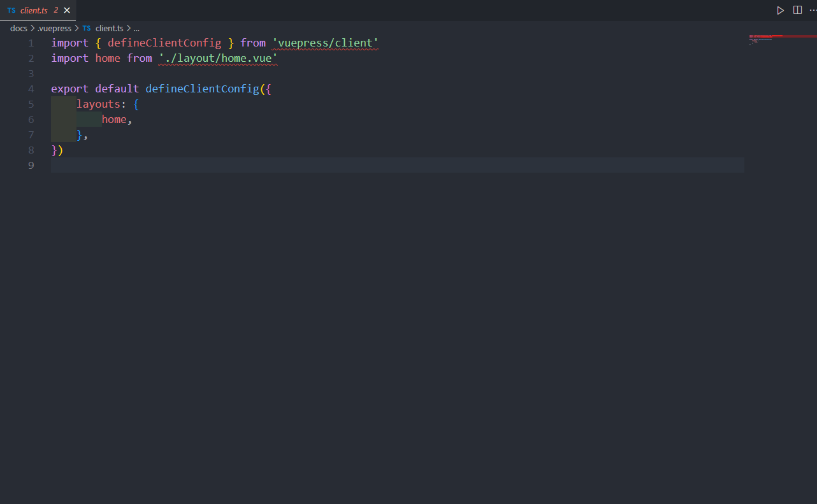Select the client.ts editor tab
Viewport: 817px width, 504px height.
point(38,10)
